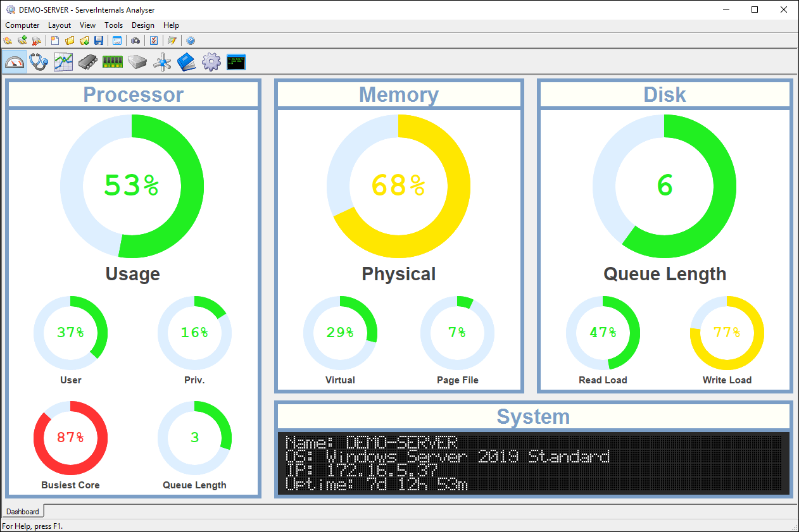Switch to the Dashboard tab
Viewport: 799px width, 532px height.
(23, 511)
